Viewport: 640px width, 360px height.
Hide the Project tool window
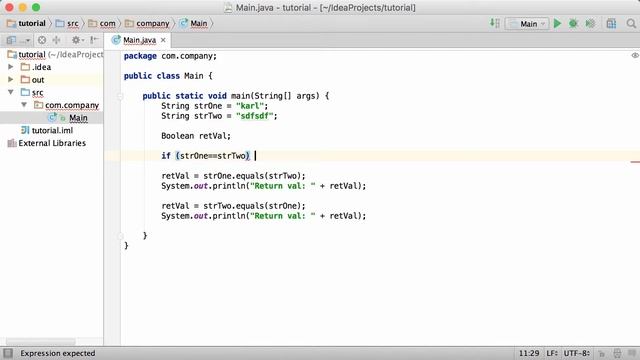click(x=94, y=40)
